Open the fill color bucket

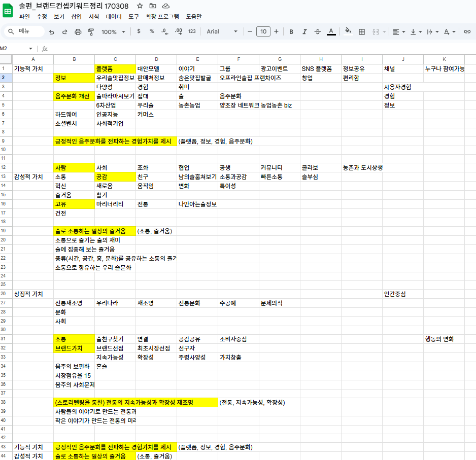coord(348,31)
